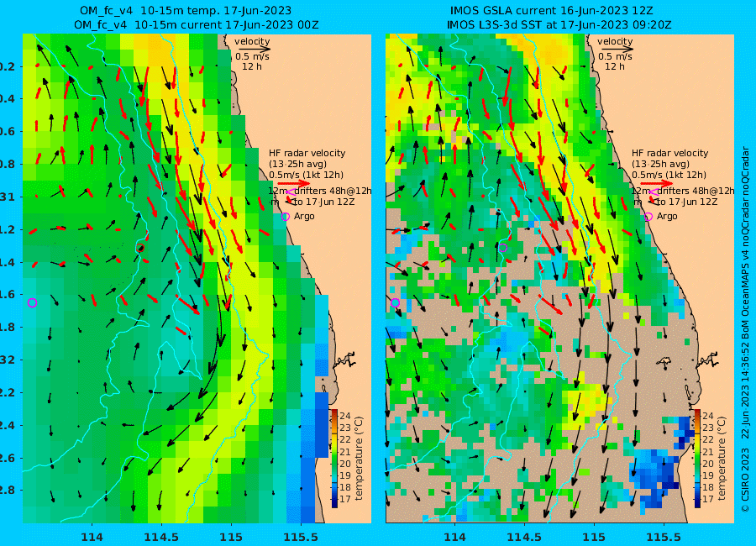Screen dimensions: 756x546
Task: Click title 'IMOS L3S-3d SST at 17-Jun-2023 09:20Z'
Action: tap(559, 24)
